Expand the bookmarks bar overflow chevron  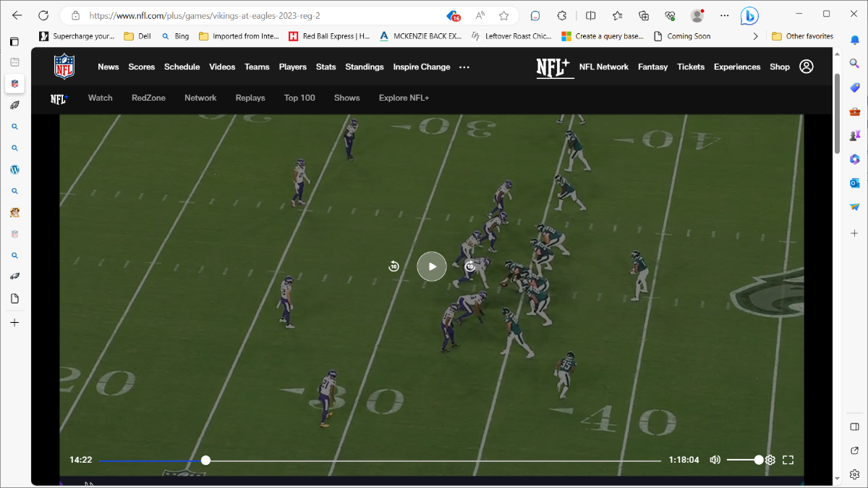pos(756,36)
